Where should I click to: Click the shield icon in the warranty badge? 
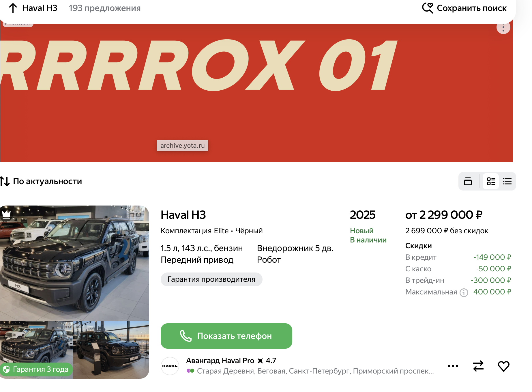point(7,369)
